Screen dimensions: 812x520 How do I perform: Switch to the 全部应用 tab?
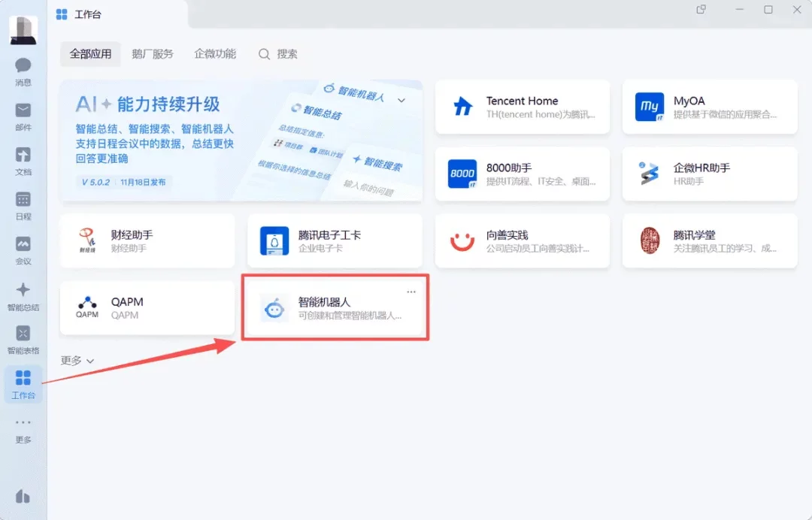tap(91, 54)
